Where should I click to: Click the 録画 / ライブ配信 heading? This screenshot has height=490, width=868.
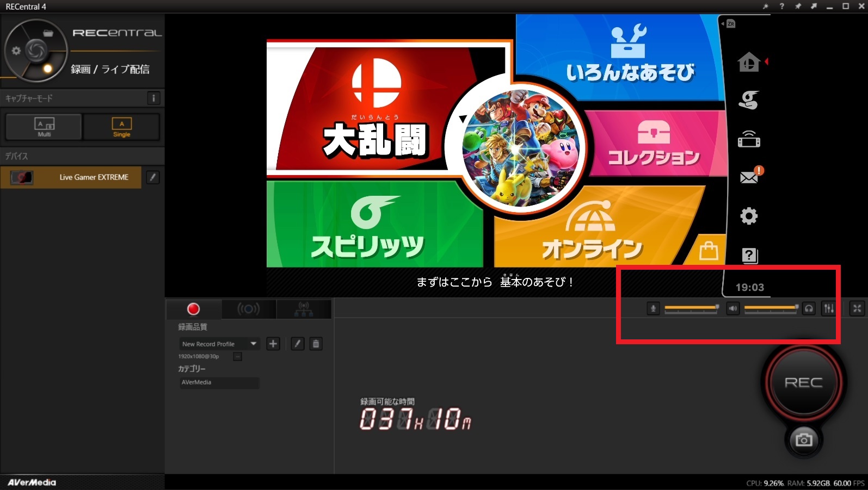(110, 69)
